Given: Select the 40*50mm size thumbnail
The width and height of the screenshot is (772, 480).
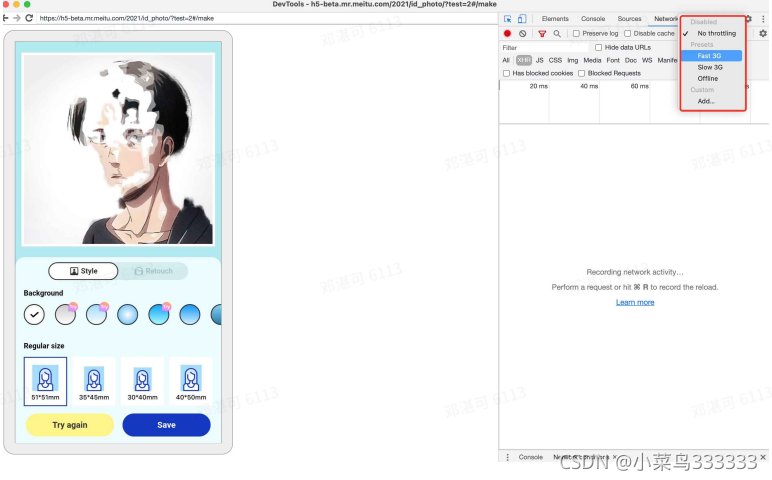Looking at the screenshot, I should click(x=191, y=381).
